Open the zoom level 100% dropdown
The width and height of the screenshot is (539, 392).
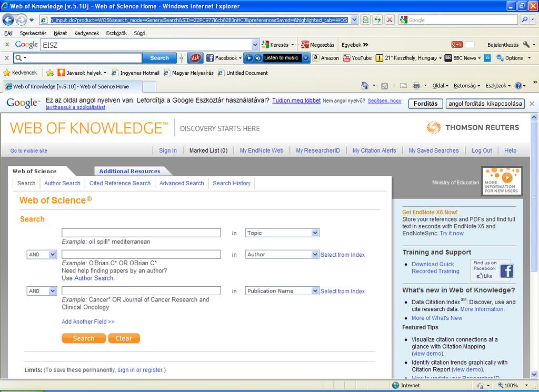coord(526,385)
